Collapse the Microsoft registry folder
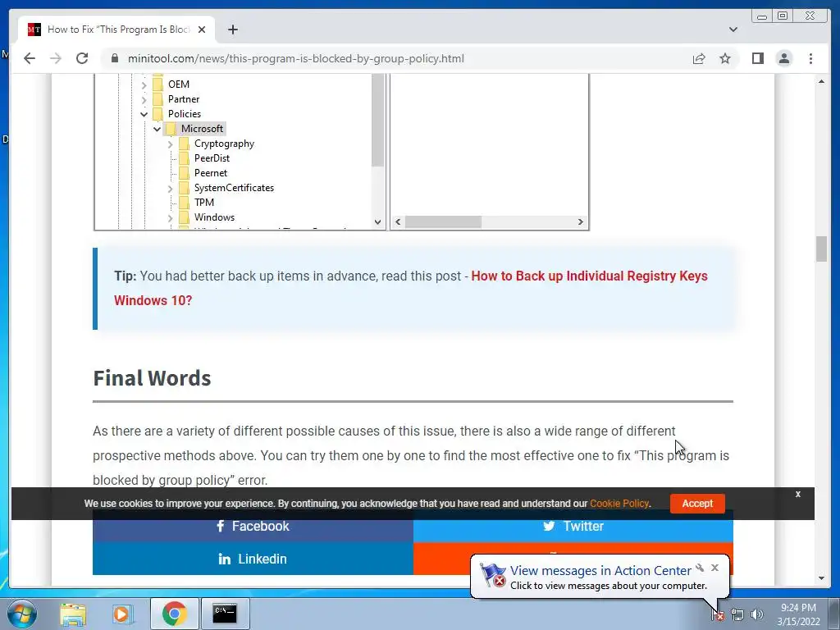840x630 pixels. pos(157,129)
